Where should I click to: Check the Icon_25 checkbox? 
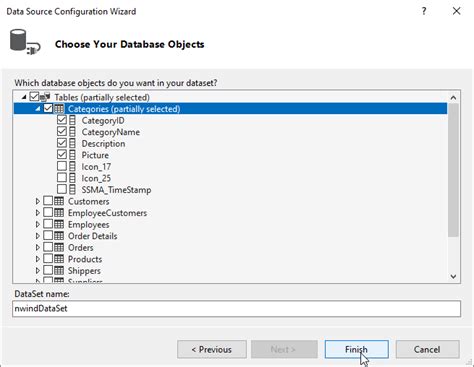coord(62,178)
